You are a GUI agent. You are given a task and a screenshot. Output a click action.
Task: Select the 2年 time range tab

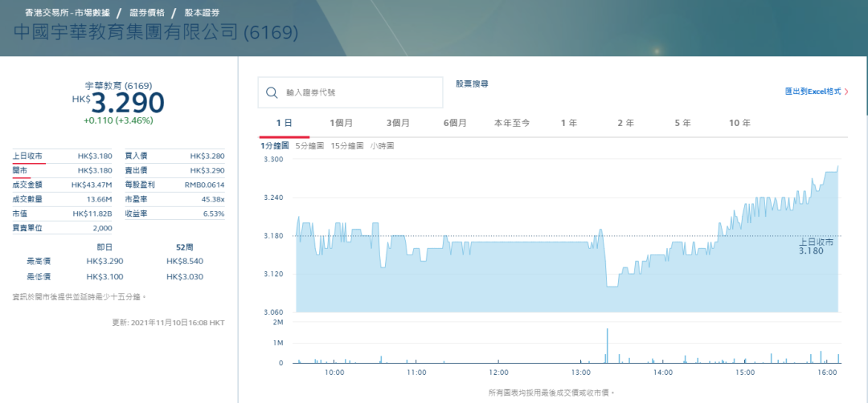click(626, 124)
